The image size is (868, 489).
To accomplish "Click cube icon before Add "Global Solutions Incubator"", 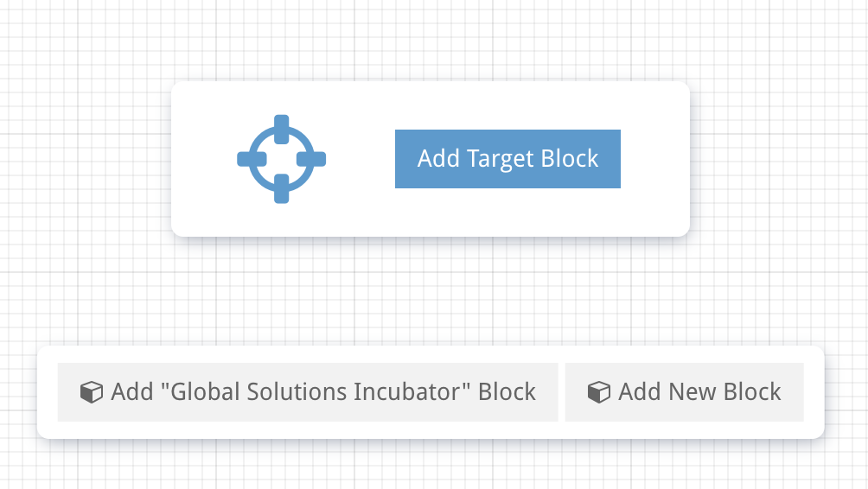I will click(92, 392).
